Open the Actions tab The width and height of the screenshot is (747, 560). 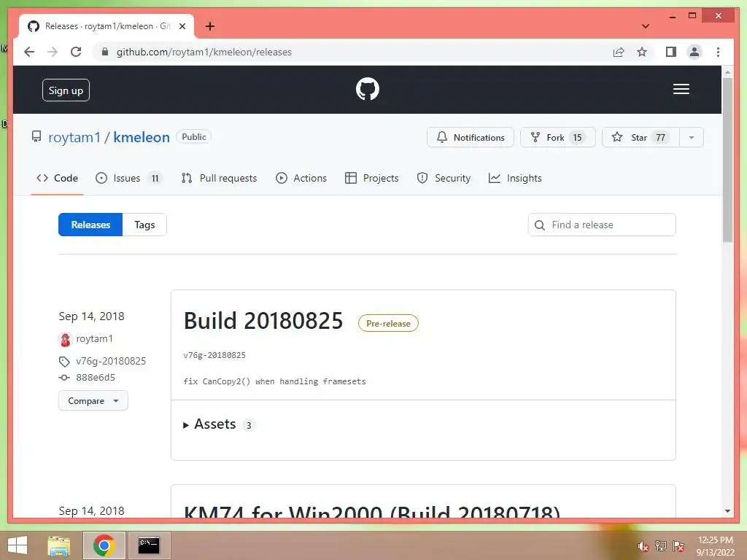pos(301,178)
